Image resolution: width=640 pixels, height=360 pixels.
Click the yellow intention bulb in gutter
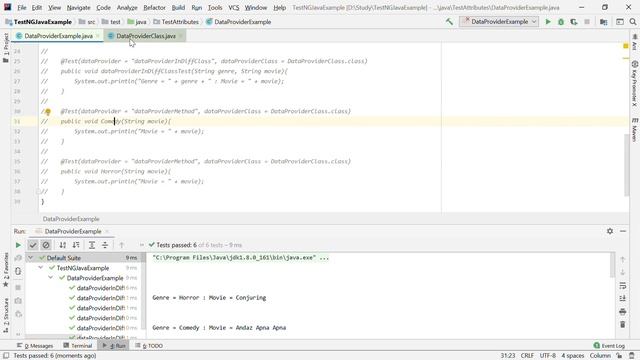point(48,111)
